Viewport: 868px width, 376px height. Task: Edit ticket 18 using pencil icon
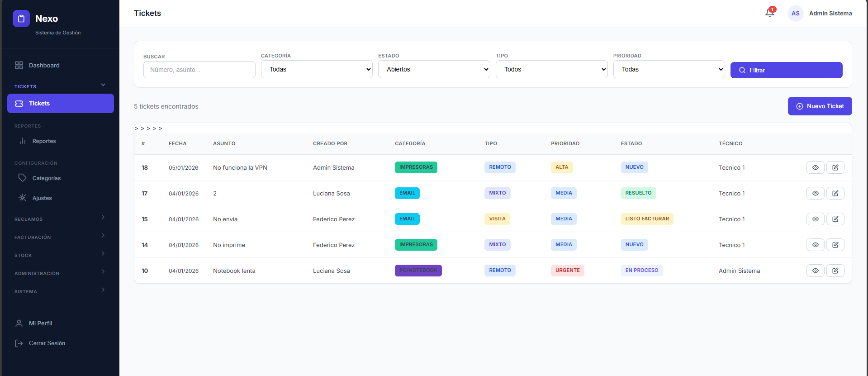click(x=835, y=167)
